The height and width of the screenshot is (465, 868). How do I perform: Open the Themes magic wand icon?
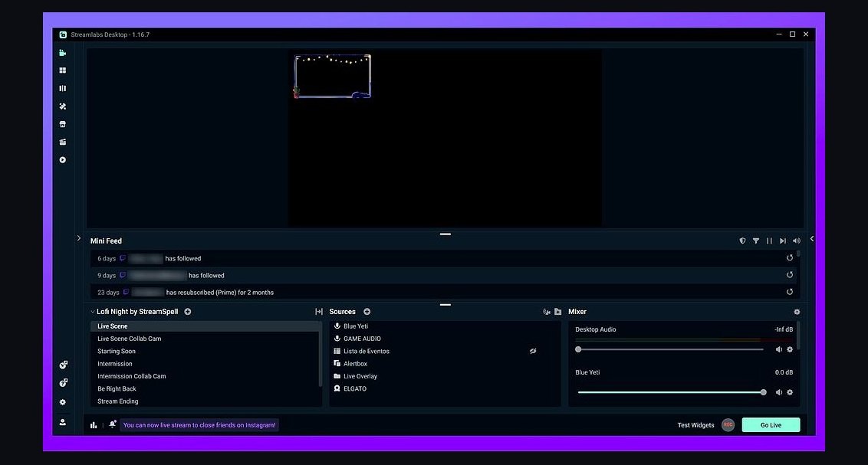tap(63, 106)
